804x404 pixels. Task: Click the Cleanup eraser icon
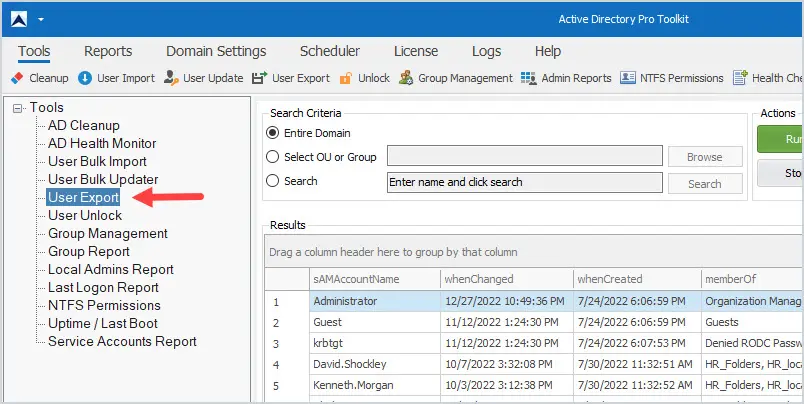(17, 78)
